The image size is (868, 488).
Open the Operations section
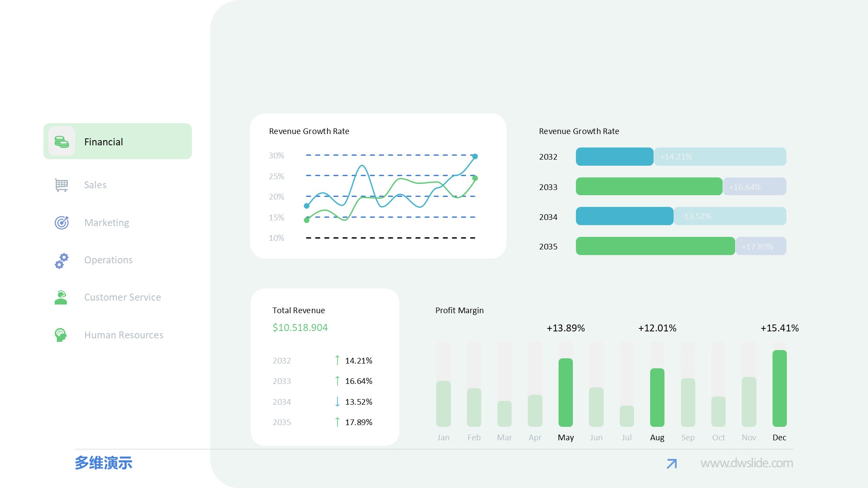click(x=108, y=260)
